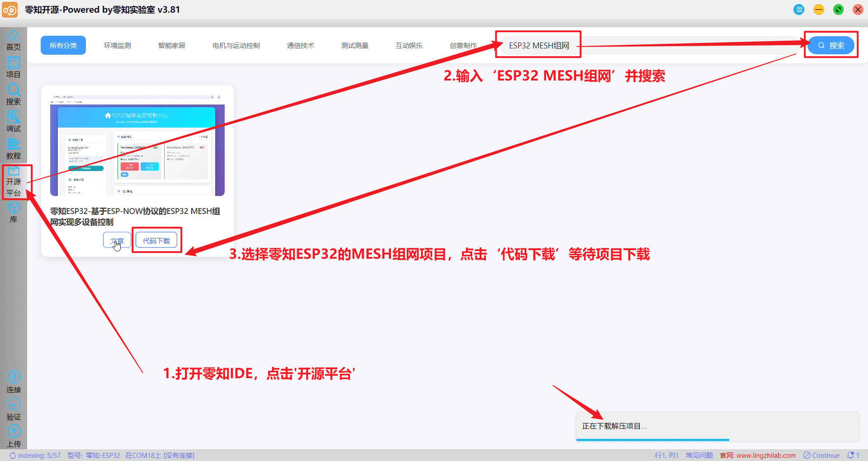This screenshot has height=461, width=868.
Task: Click the 文章 article button on the card
Action: 117,241
